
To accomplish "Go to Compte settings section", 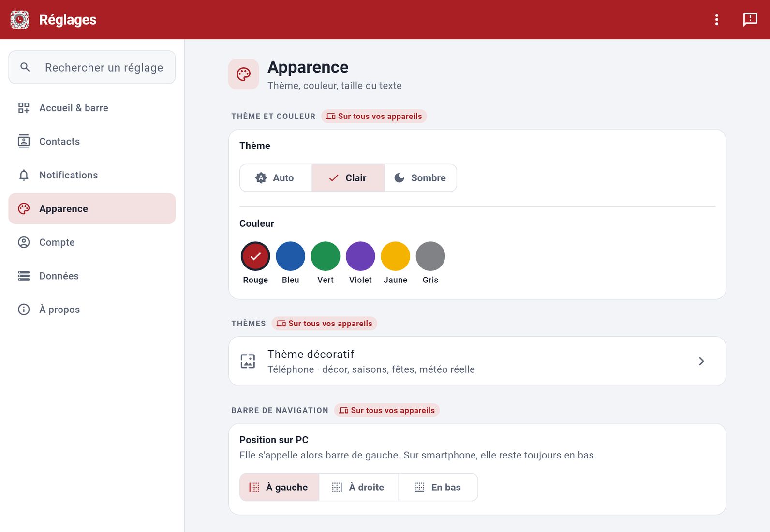I will click(92, 242).
